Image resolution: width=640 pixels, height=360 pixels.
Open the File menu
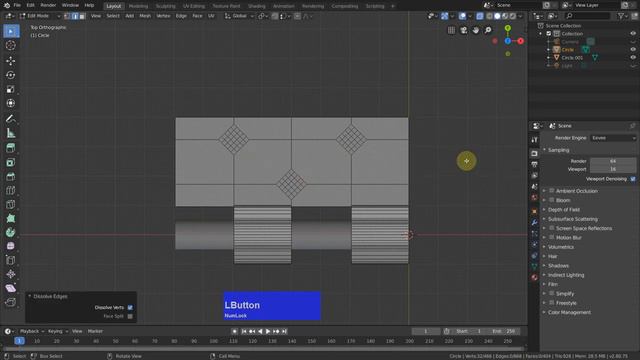[17, 5]
